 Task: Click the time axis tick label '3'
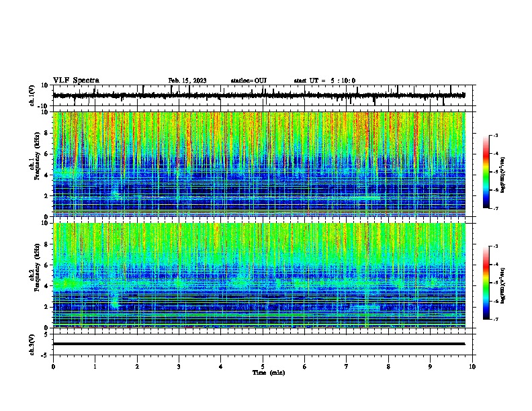click(179, 367)
